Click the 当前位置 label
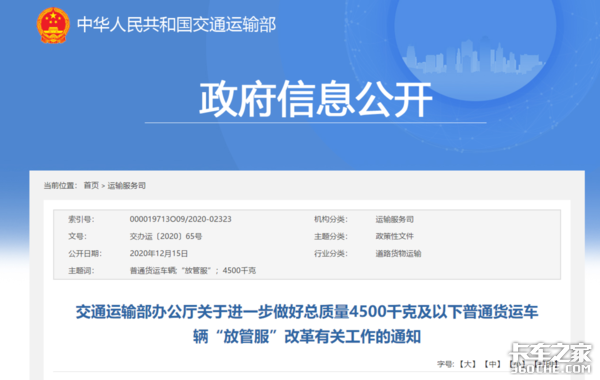600x380 pixels. [60, 186]
